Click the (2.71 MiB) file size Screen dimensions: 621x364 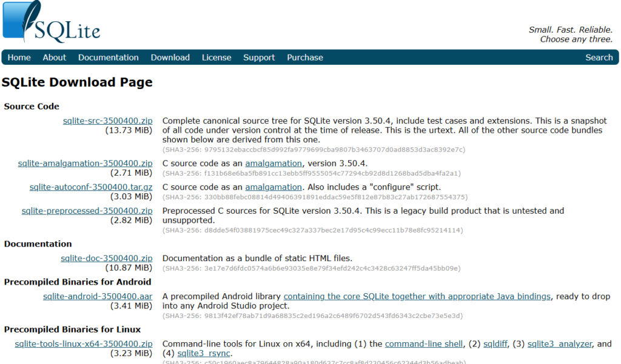[131, 173]
